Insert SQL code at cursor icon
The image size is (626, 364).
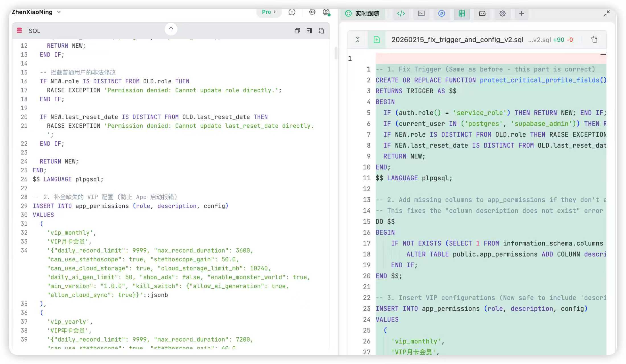[x=309, y=31]
